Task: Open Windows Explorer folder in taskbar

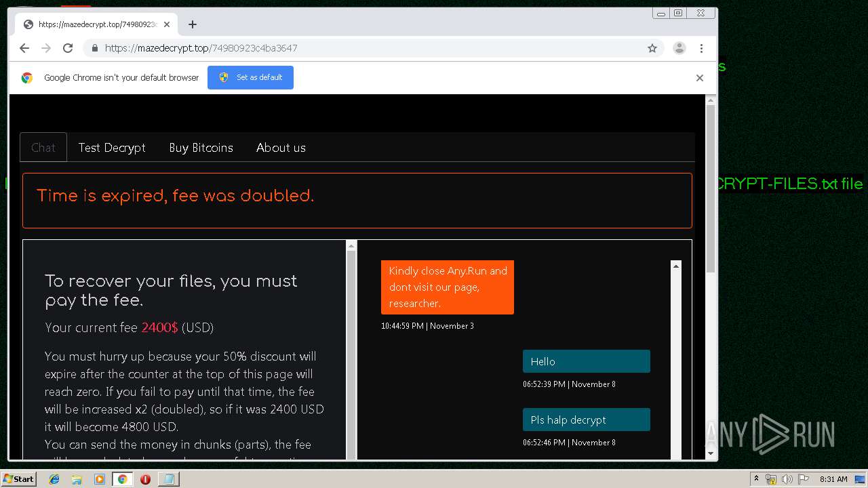Action: pos(77,479)
